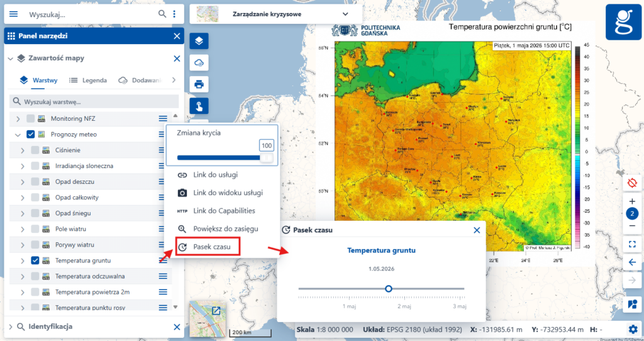Switch to the Warstwy tab
644x341 pixels.
(38, 80)
